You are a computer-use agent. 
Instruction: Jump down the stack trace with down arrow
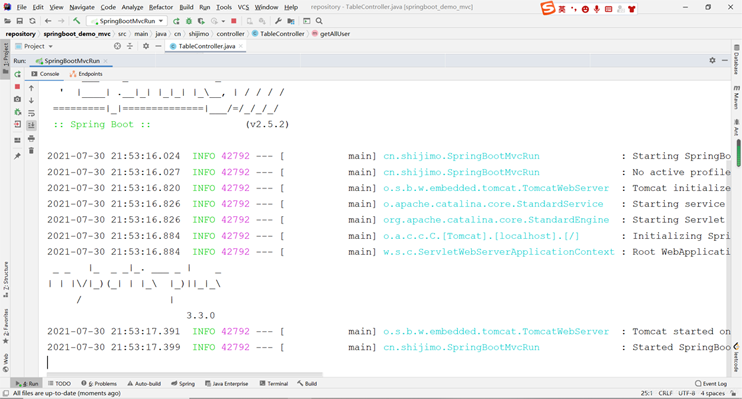click(31, 100)
